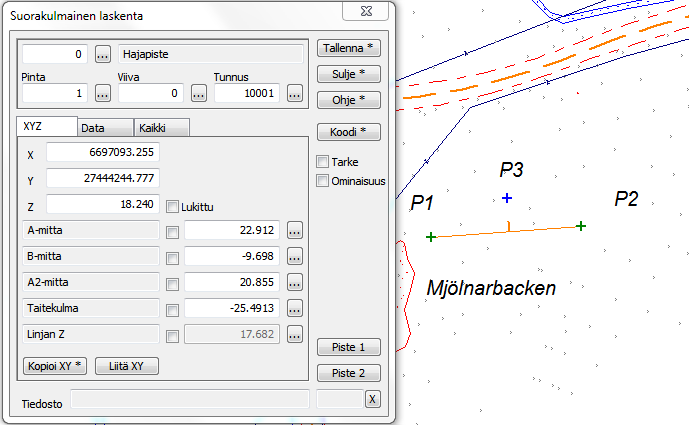This screenshot has height=425, width=689.
Task: Open ellipsis button for A2-mitta value
Action: [x=294, y=282]
